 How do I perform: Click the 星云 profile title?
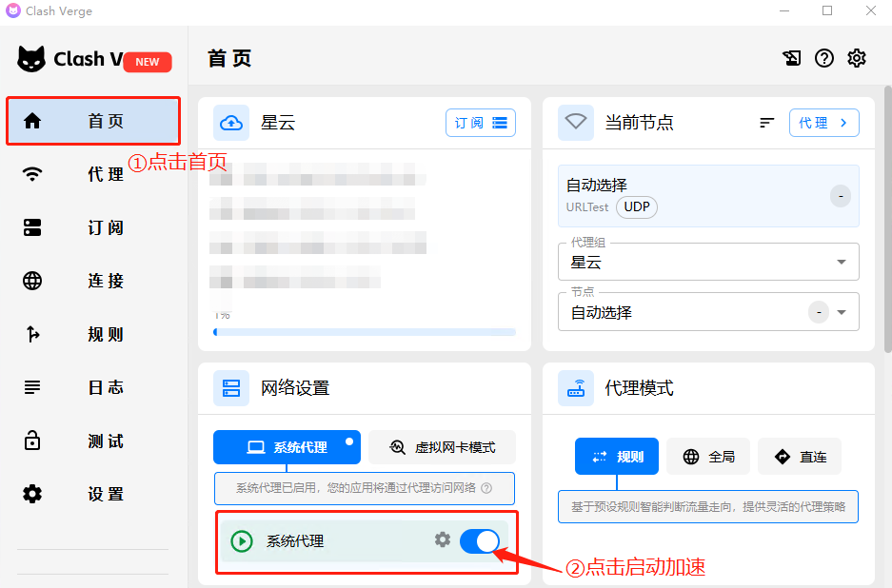click(x=278, y=123)
